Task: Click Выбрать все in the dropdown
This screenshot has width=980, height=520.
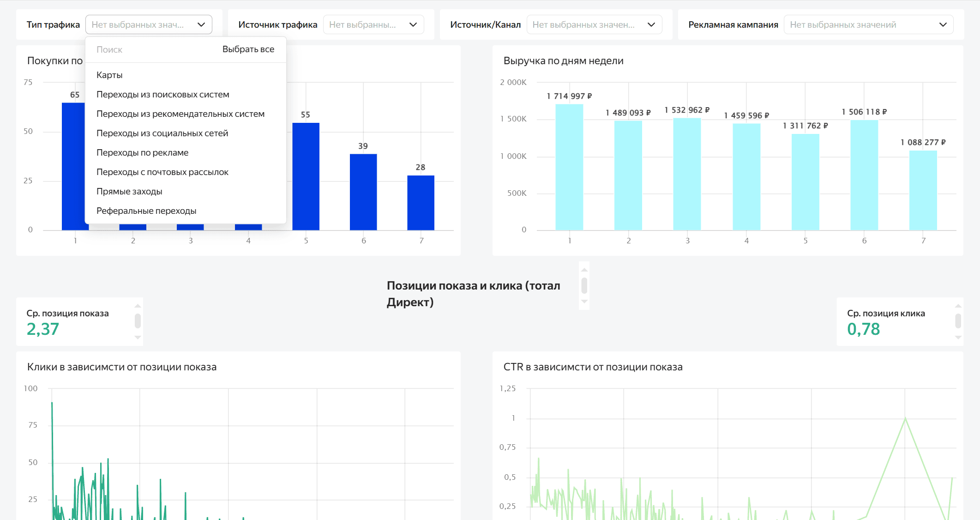Action: click(248, 49)
